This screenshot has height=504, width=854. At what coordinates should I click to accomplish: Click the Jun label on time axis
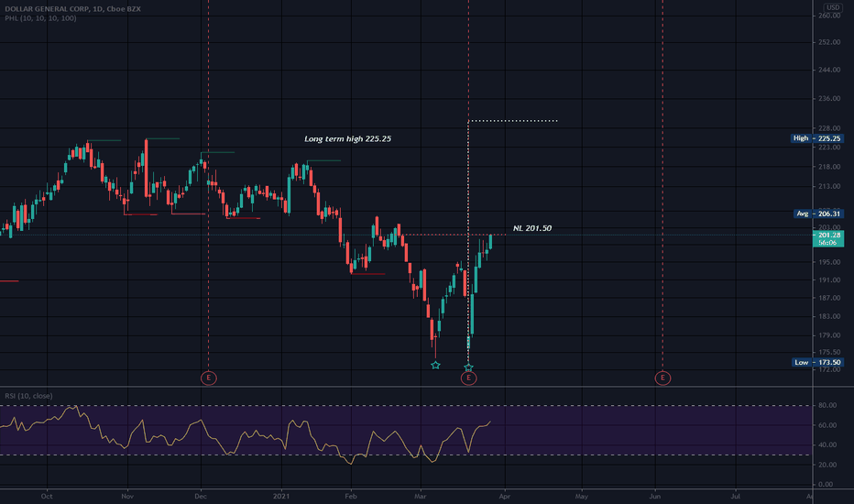[655, 497]
